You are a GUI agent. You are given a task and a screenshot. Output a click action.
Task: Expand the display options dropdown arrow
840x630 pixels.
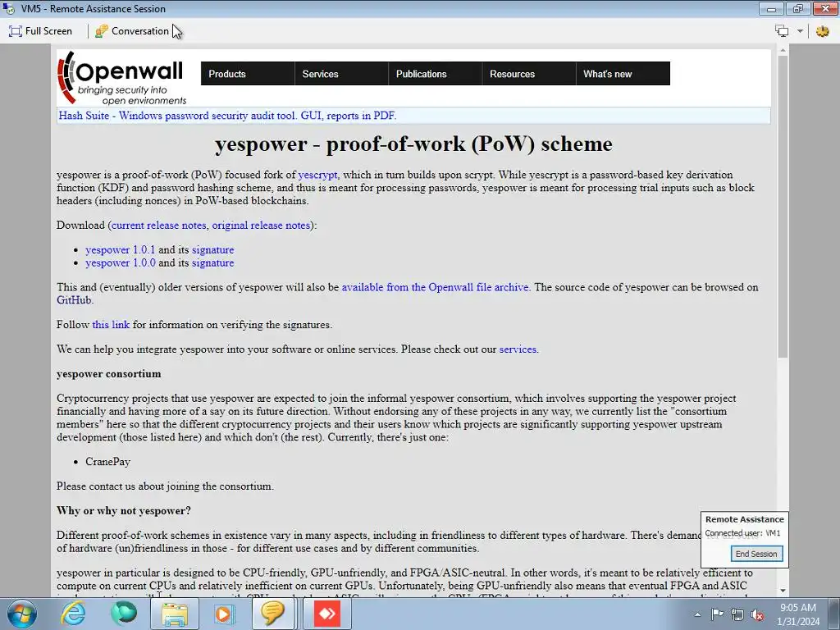click(x=800, y=31)
